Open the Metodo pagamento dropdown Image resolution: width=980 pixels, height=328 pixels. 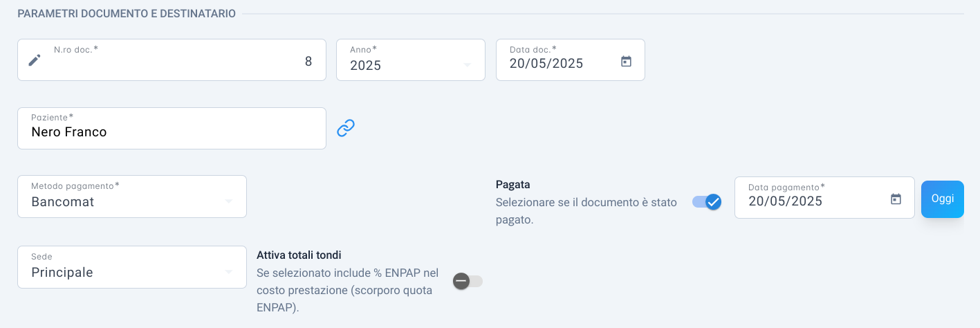[132, 197]
